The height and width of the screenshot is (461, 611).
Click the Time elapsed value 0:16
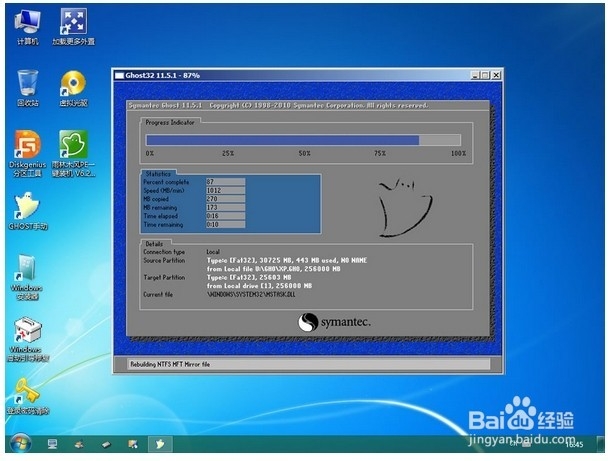[226, 216]
